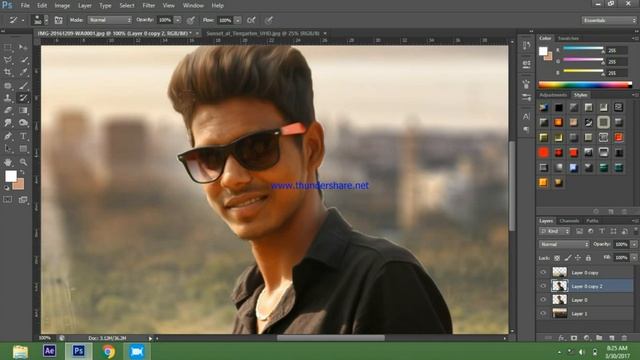Switch to the Swatches tab

(568, 38)
